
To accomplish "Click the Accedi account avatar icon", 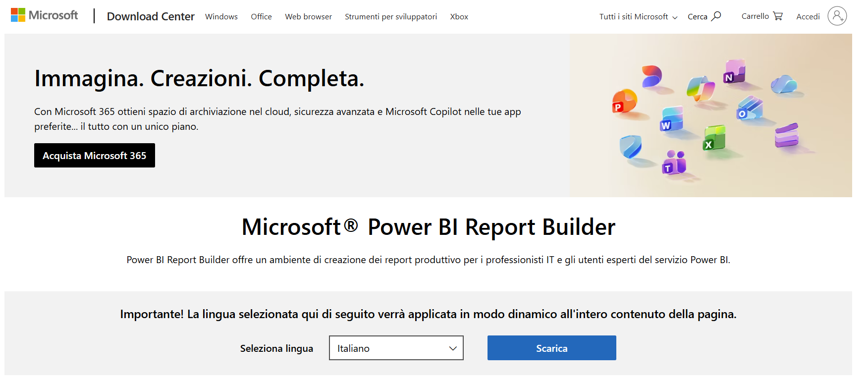I will coord(837,16).
